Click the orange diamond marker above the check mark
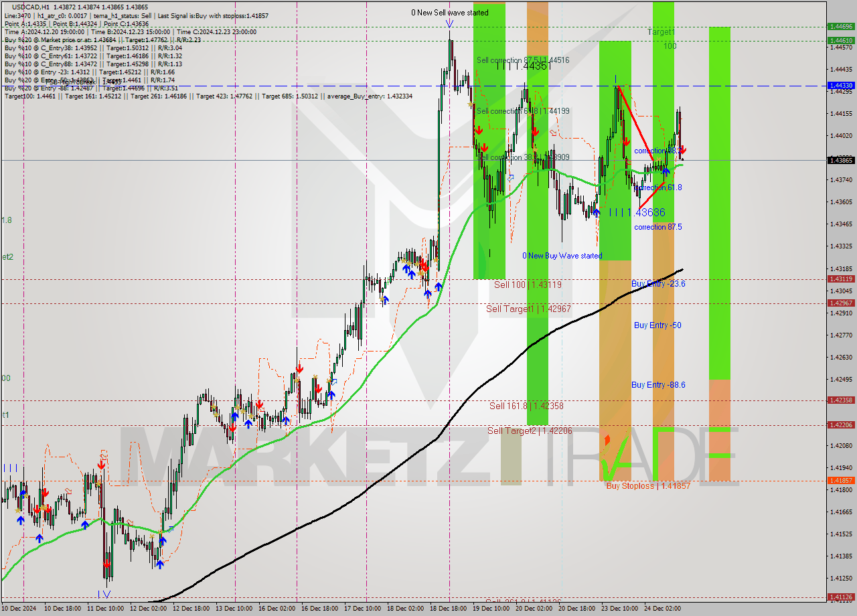Image resolution: width=857 pixels, height=616 pixels. point(607,440)
